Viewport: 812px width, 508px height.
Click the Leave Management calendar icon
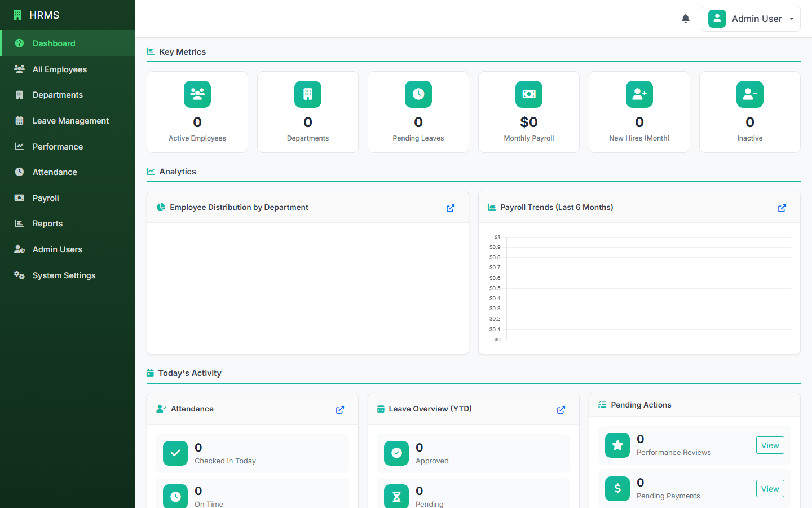pyautogui.click(x=19, y=120)
